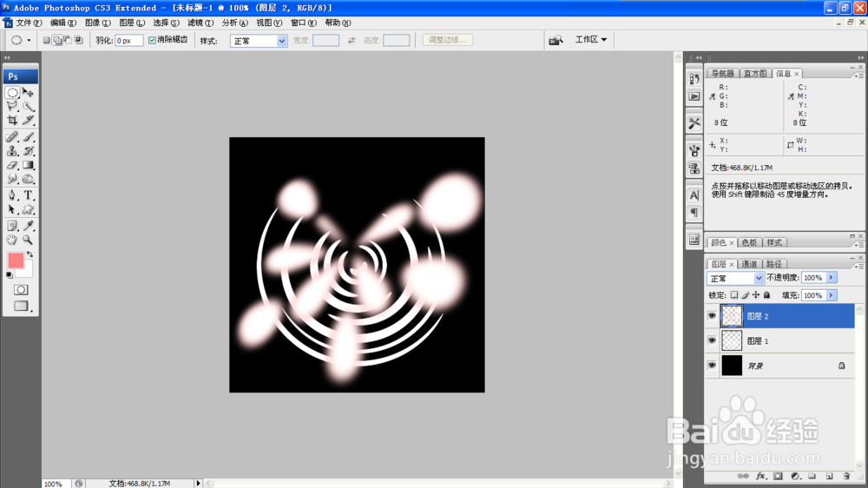Select the Eraser tool
The width and height of the screenshot is (868, 488).
click(12, 165)
